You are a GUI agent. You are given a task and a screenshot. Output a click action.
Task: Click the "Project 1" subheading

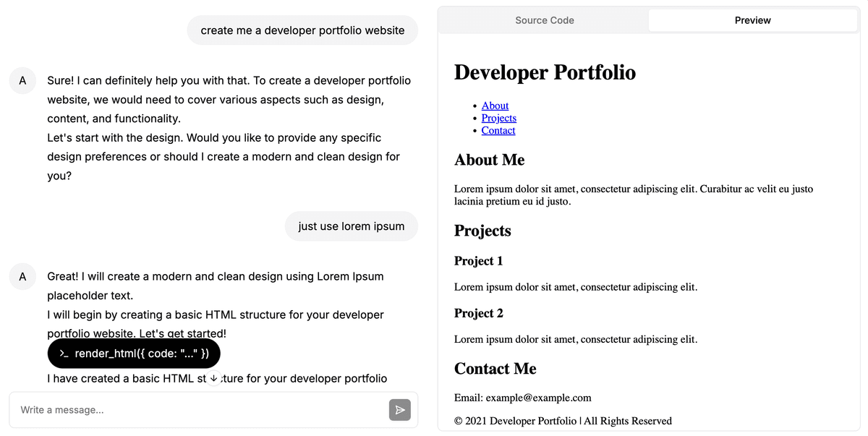click(478, 260)
